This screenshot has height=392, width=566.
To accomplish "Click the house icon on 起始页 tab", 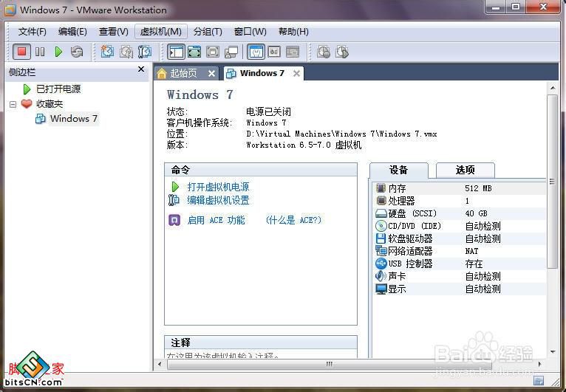I will coord(162,74).
